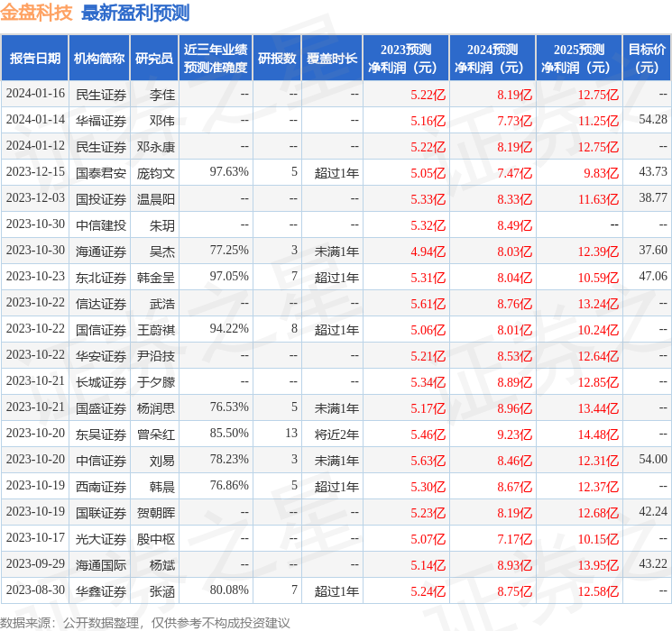Click the 数据来源 footer note
Screen dimensions: 672x631
(x=145, y=622)
